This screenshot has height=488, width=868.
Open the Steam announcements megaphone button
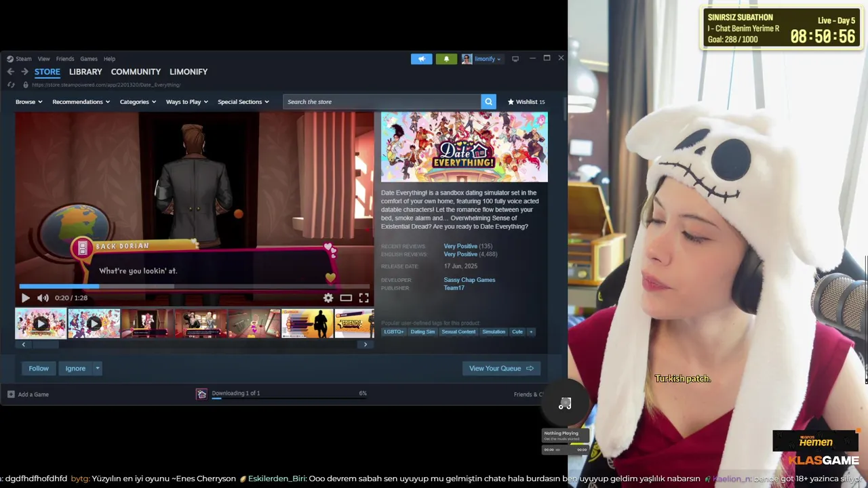[421, 59]
